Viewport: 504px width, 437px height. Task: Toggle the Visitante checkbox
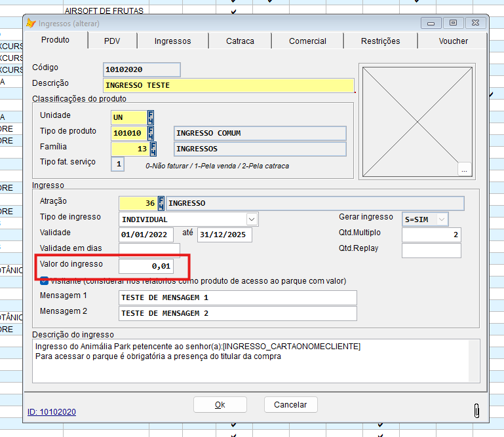[x=44, y=281]
